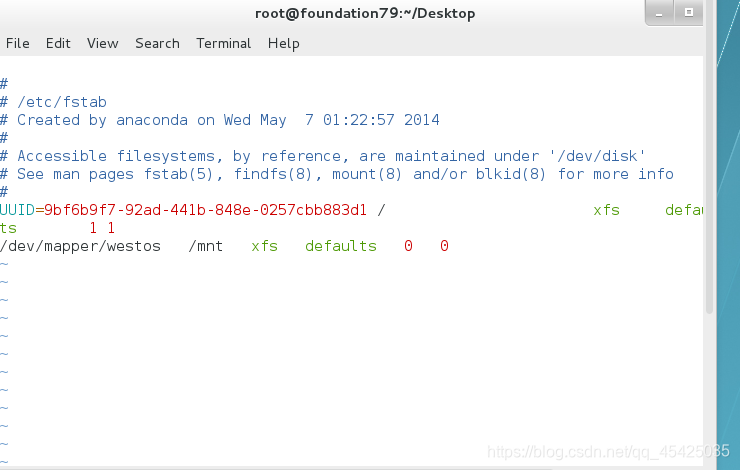
Task: Open the Edit menu
Action: [x=58, y=43]
